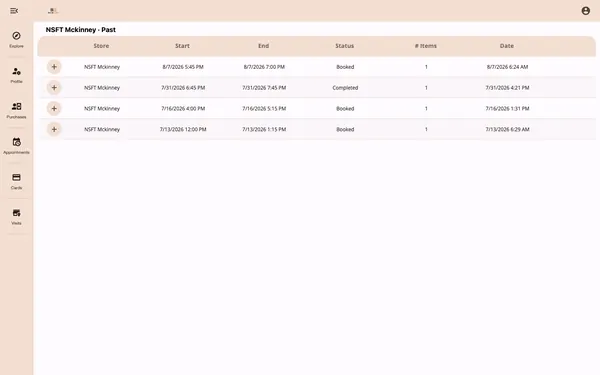Click the small logo in the header

coord(53,11)
